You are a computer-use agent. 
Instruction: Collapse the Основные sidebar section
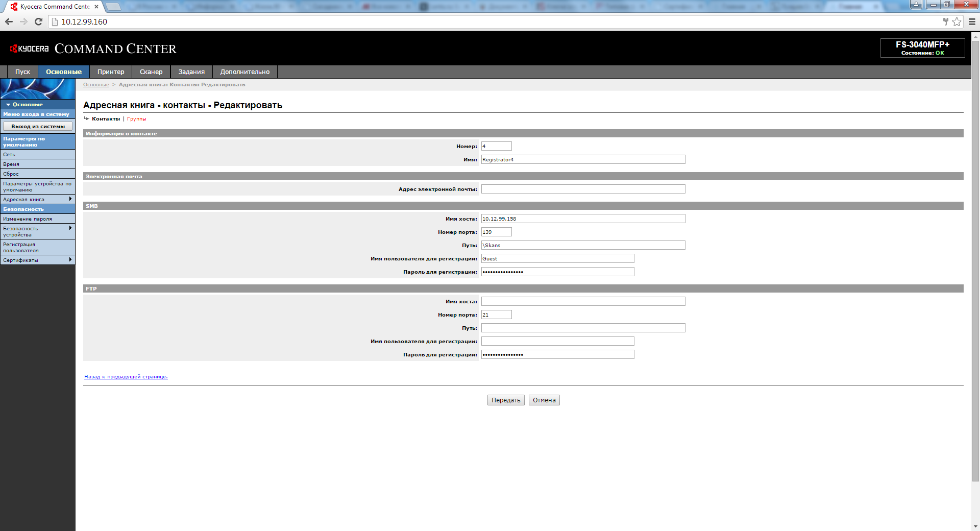point(38,104)
